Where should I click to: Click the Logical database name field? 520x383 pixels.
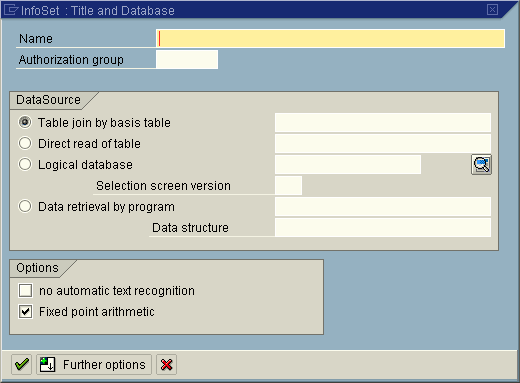pyautogui.click(x=348, y=164)
